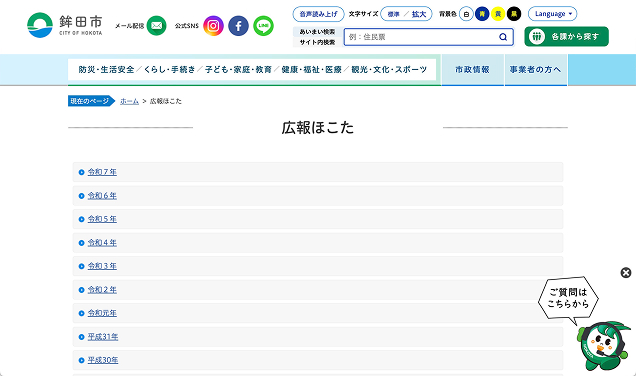
Task: Open the mail delivery envelope icon
Action: tap(157, 26)
